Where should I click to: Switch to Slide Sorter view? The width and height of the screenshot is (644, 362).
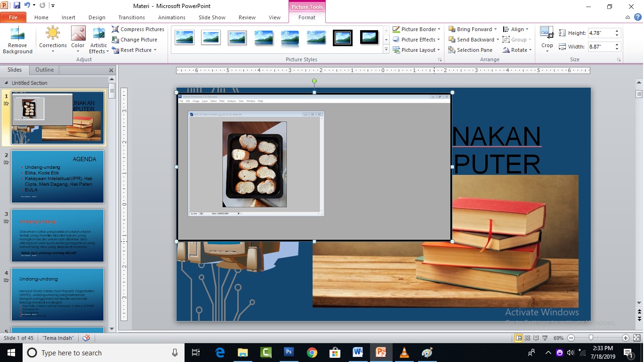click(x=527, y=338)
